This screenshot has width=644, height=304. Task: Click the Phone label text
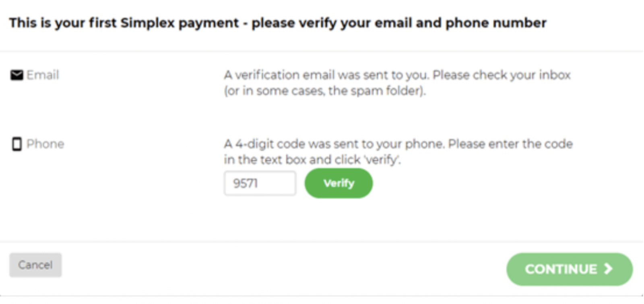pyautogui.click(x=45, y=144)
